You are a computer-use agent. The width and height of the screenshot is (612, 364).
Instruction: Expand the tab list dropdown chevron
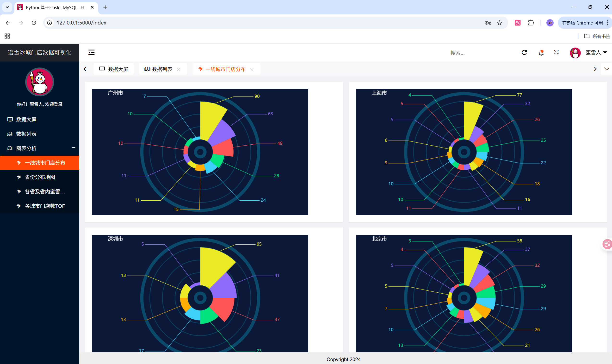[x=606, y=69]
